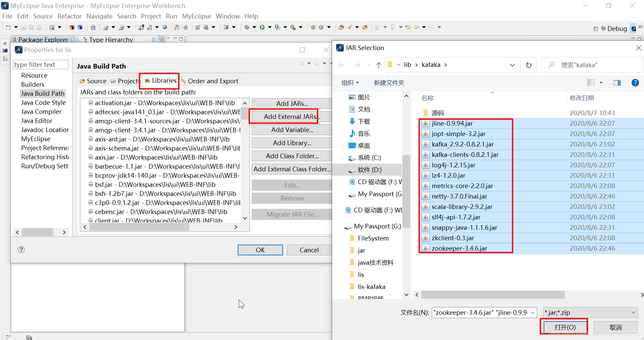The image size is (644, 340).
Task: Open the file name history dropdown arrow
Action: (x=533, y=312)
